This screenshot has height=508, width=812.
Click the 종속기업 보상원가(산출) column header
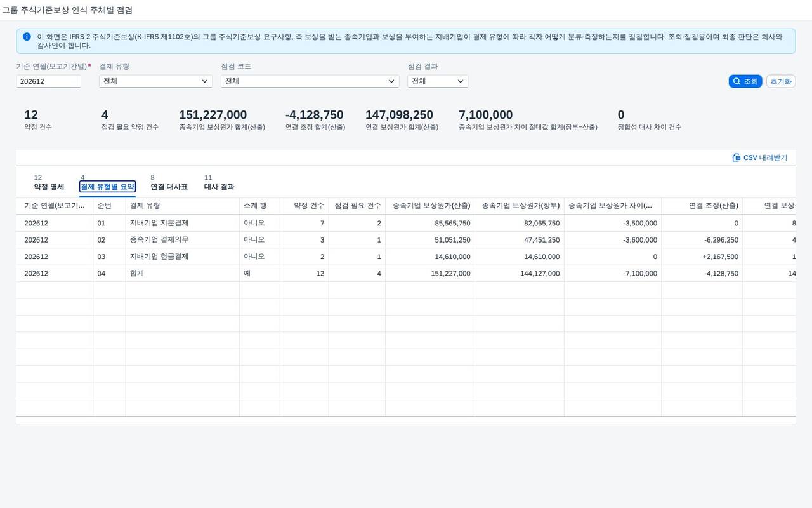click(430, 206)
